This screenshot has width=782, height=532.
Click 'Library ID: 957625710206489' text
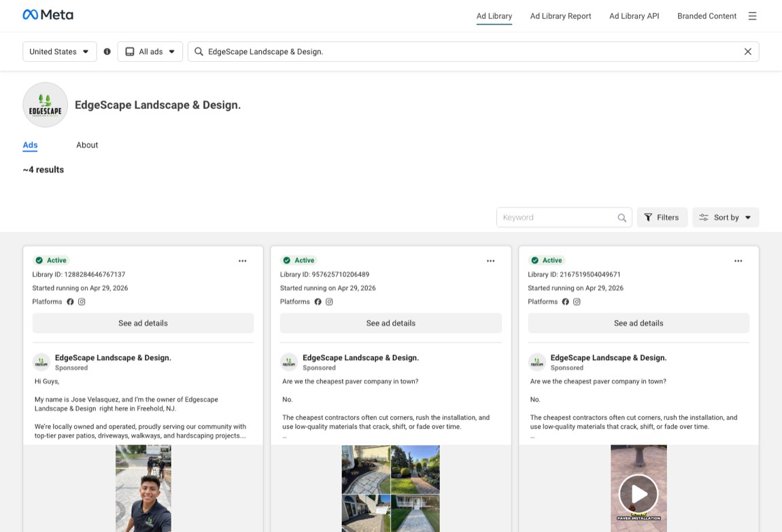tap(324, 274)
